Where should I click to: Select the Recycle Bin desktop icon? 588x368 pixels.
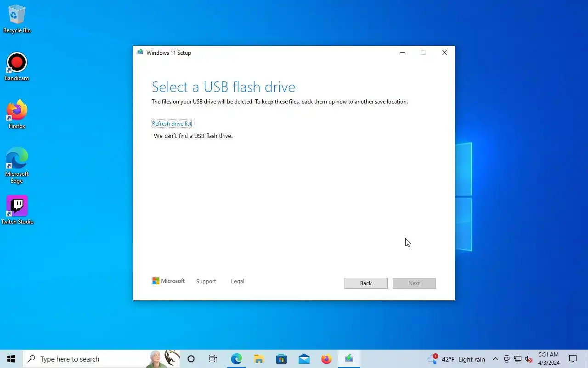[x=17, y=19]
